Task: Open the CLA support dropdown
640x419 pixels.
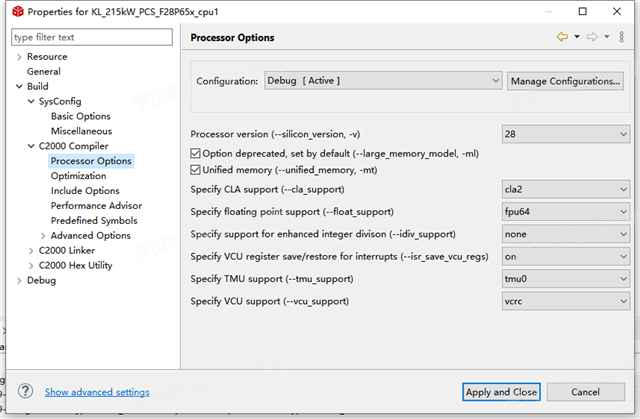Action: pyautogui.click(x=566, y=189)
